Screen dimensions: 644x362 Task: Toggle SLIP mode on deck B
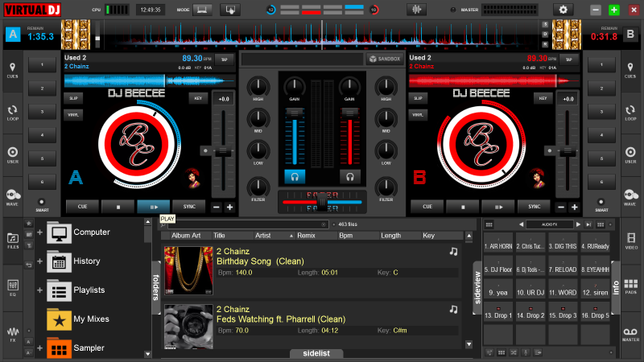(418, 98)
